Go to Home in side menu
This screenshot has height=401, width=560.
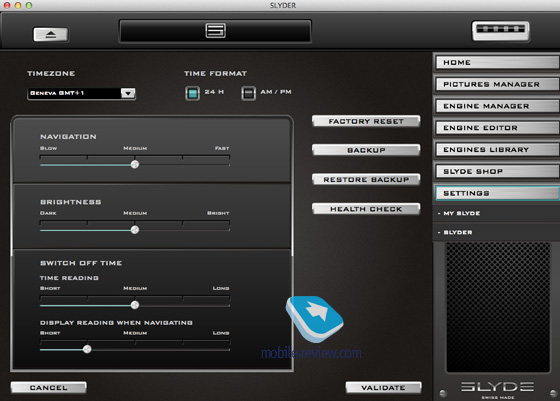click(498, 62)
